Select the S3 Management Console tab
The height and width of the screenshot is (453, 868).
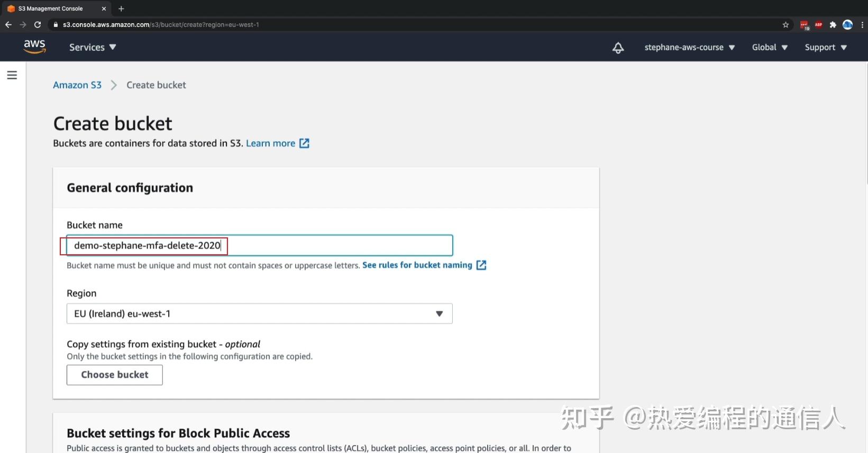[x=56, y=8]
